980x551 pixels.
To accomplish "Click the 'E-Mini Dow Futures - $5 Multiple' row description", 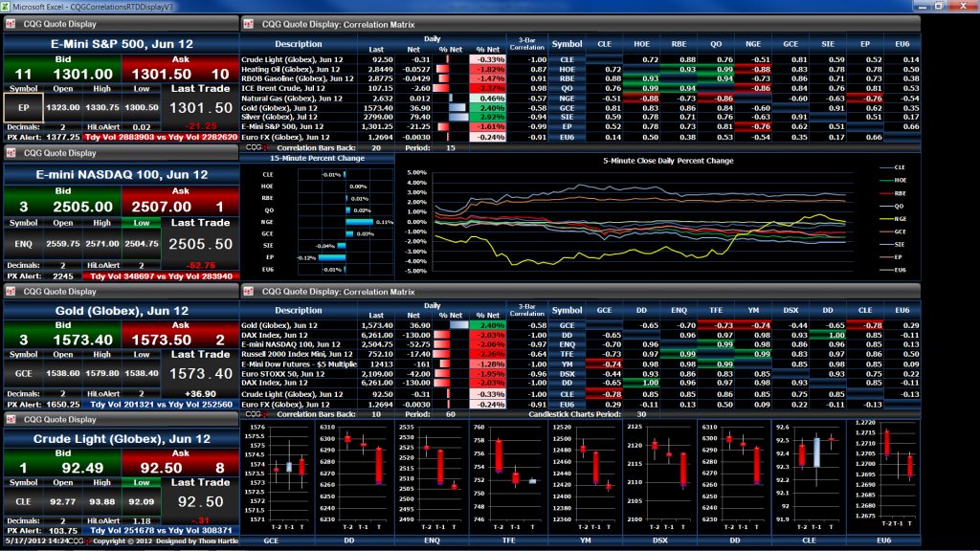I will point(299,364).
